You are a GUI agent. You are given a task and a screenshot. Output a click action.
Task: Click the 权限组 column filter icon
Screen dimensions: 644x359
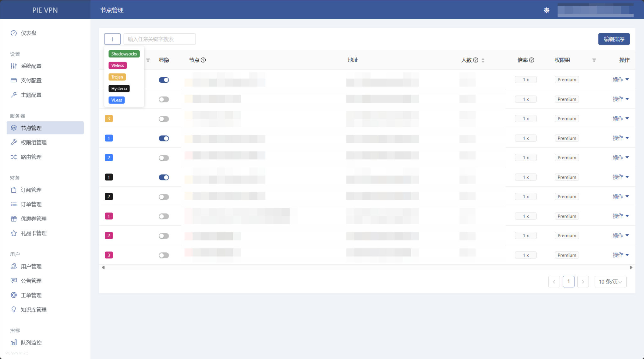tap(594, 60)
